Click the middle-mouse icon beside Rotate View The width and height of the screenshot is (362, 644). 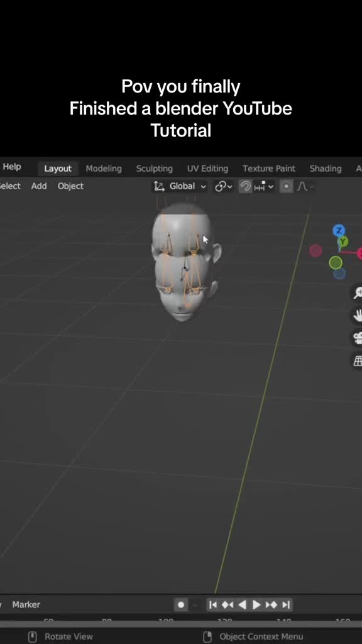click(33, 636)
